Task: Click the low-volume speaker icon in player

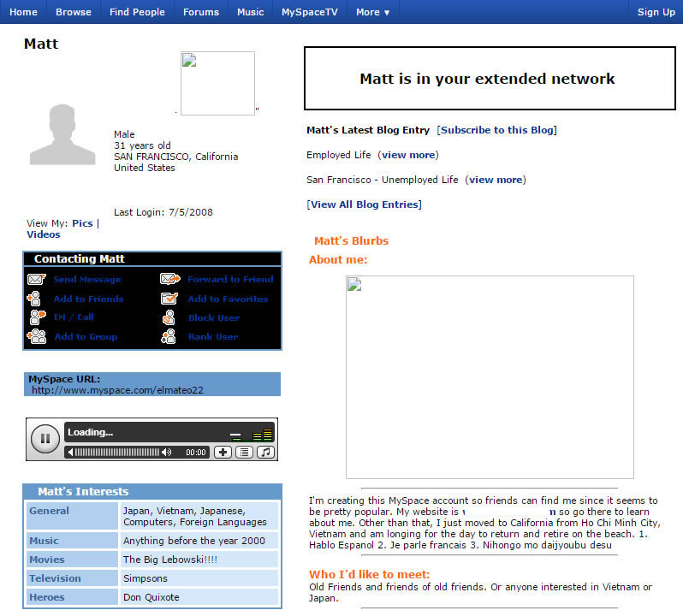Action: [70, 453]
